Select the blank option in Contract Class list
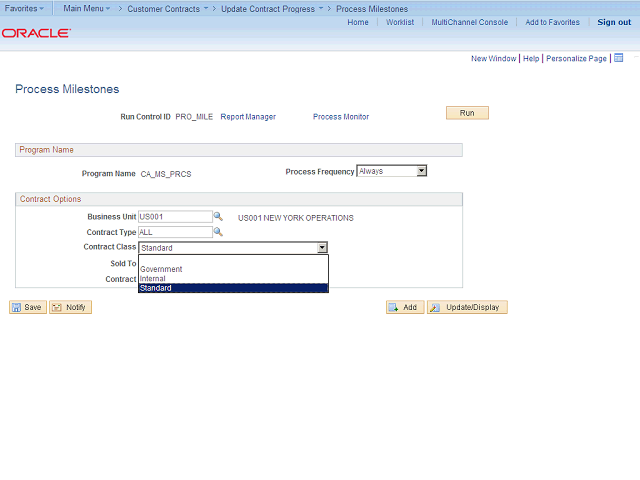The width and height of the screenshot is (640, 480). coord(233,260)
